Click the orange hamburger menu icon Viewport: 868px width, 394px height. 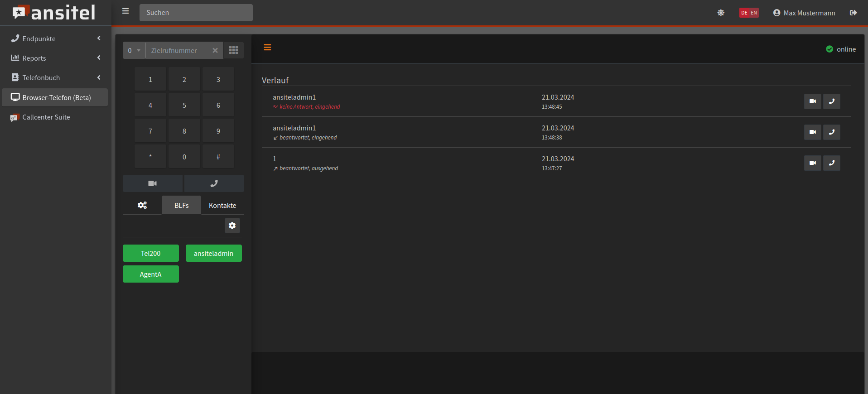pyautogui.click(x=267, y=48)
